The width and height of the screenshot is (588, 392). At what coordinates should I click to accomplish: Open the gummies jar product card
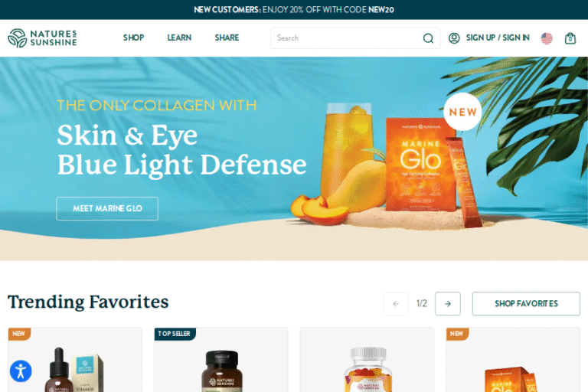[367, 360]
